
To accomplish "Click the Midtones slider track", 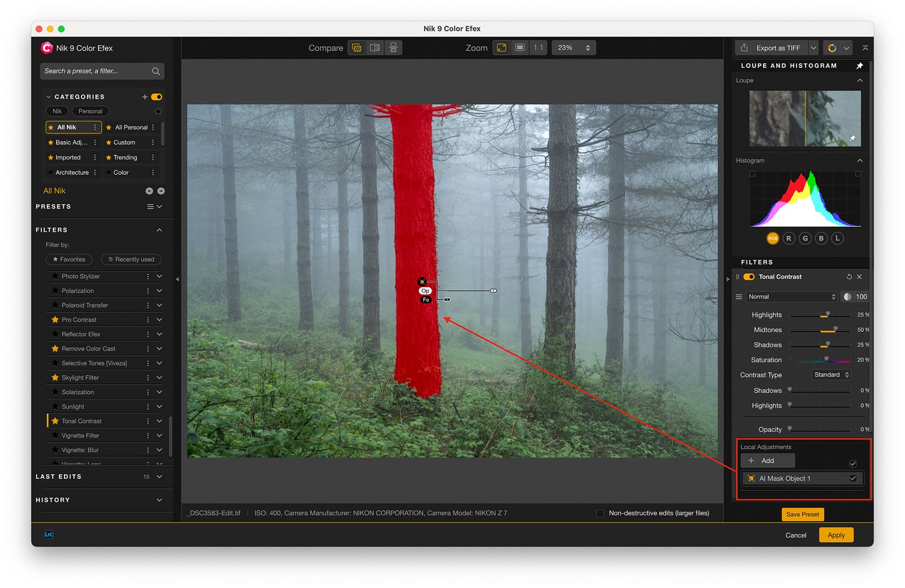I will point(820,330).
